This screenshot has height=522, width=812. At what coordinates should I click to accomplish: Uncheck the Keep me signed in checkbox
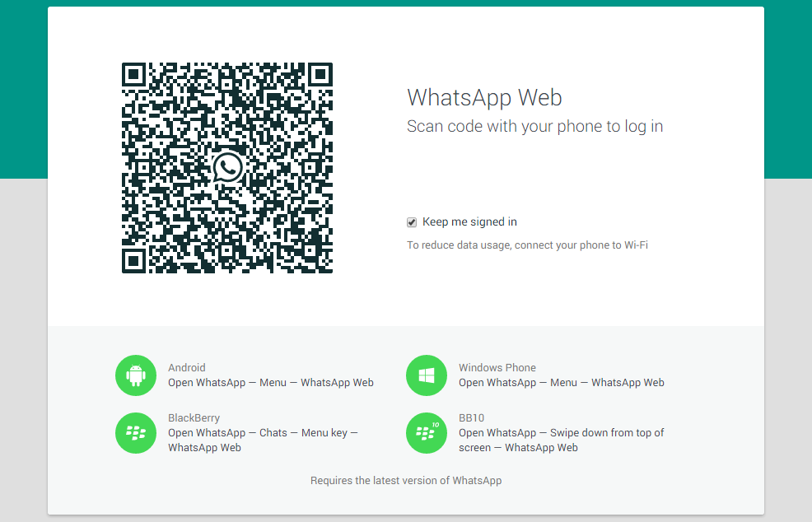tap(412, 222)
